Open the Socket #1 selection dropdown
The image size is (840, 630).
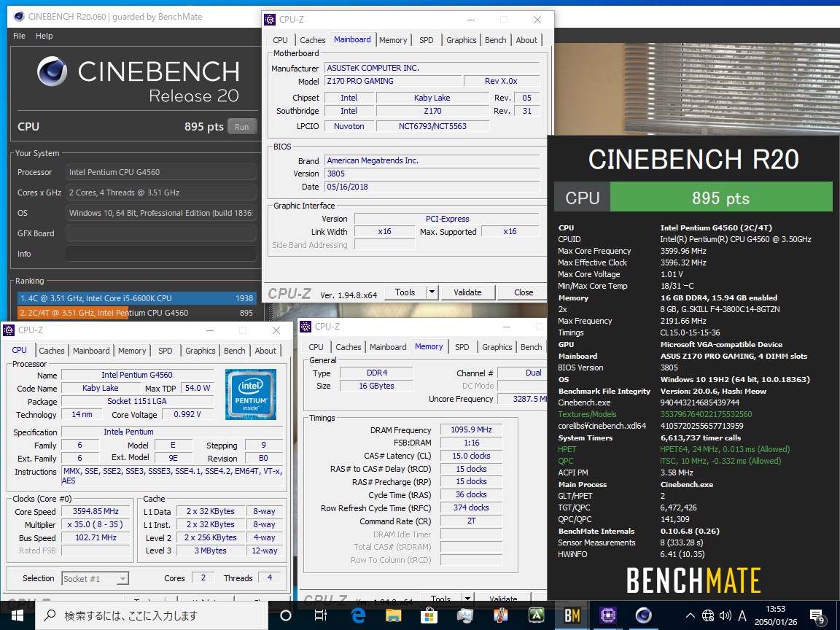[96, 578]
